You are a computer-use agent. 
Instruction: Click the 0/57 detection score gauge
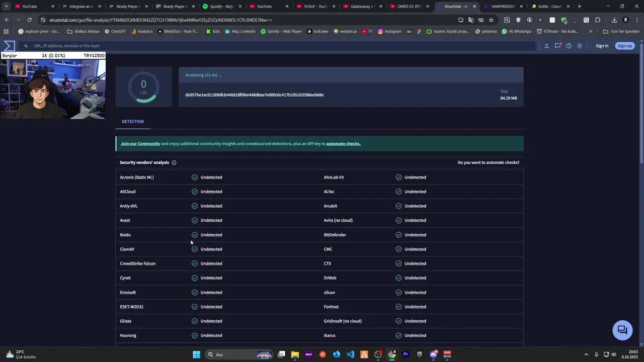143,87
